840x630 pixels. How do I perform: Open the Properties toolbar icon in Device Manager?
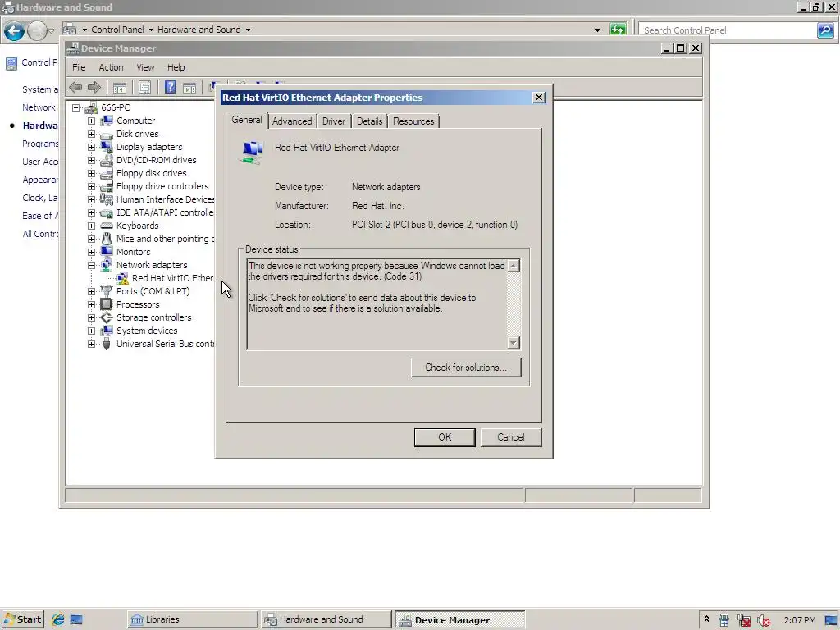click(144, 87)
